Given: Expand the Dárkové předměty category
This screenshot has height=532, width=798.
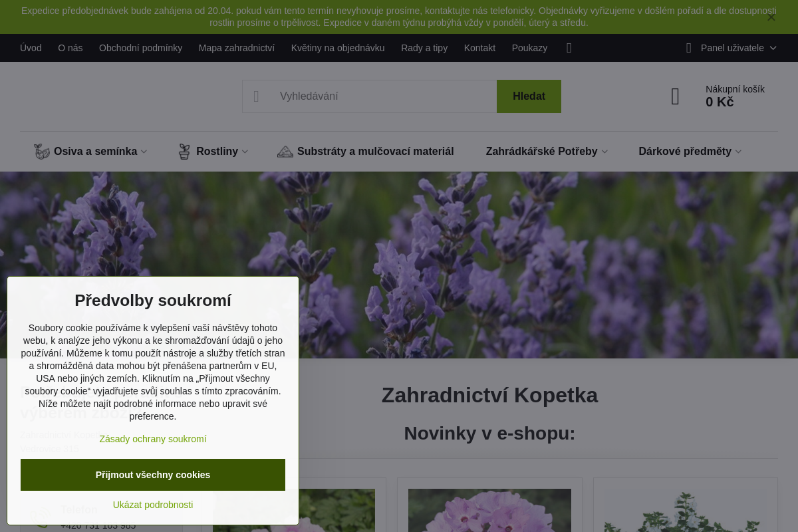Looking at the screenshot, I should 689,152.
